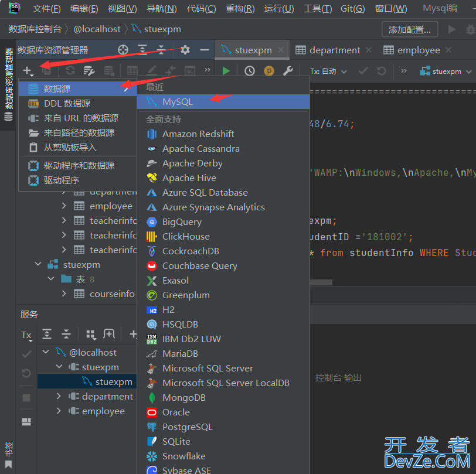
Task: Close the stuexpm editor tab
Action: pyautogui.click(x=281, y=50)
